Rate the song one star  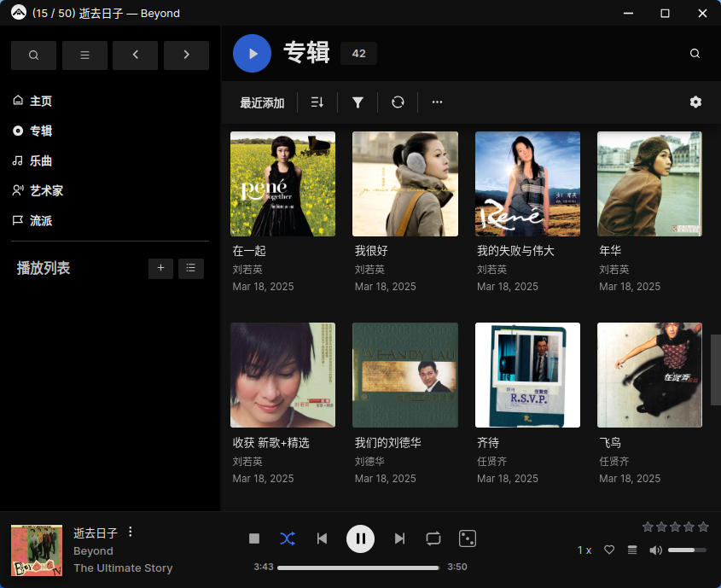[x=648, y=527]
